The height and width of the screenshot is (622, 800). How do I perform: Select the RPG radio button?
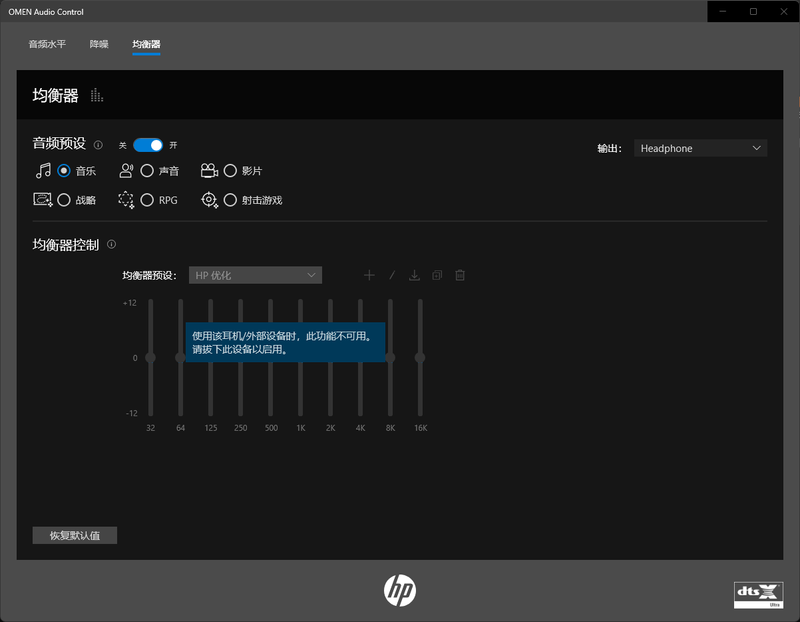tap(147, 200)
